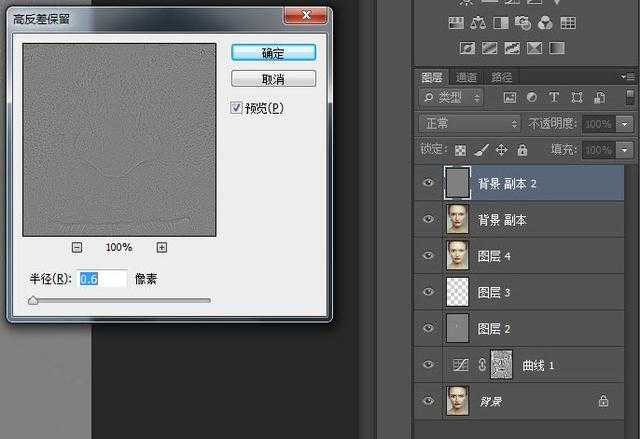Open the 类型 layer filter dropdown
Screen dimensions: 640x439
[x=452, y=98]
